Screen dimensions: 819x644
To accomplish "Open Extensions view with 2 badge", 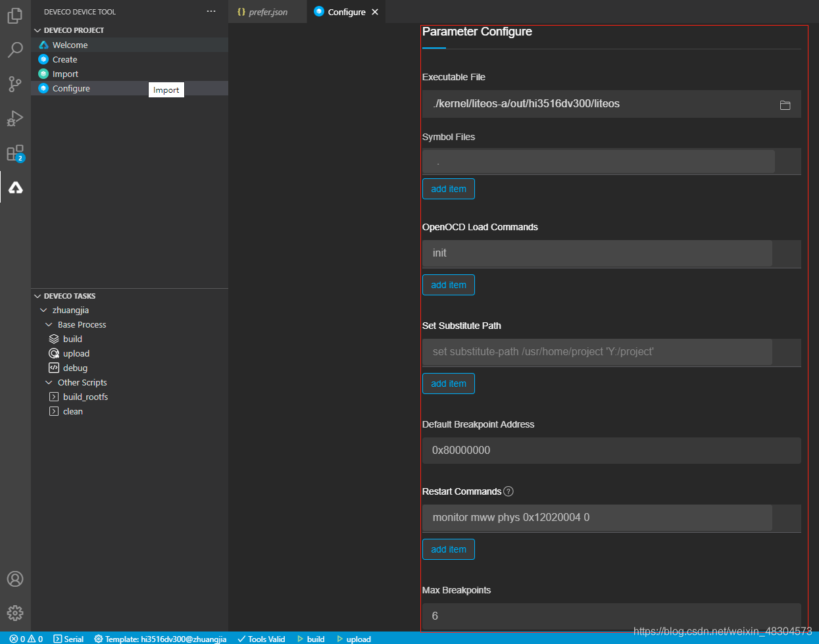I will 15,153.
